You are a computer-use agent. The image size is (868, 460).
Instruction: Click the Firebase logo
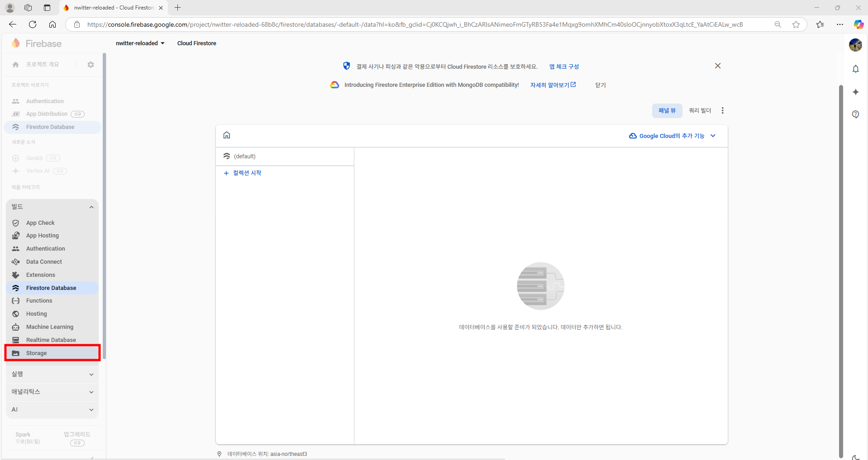pyautogui.click(x=37, y=43)
